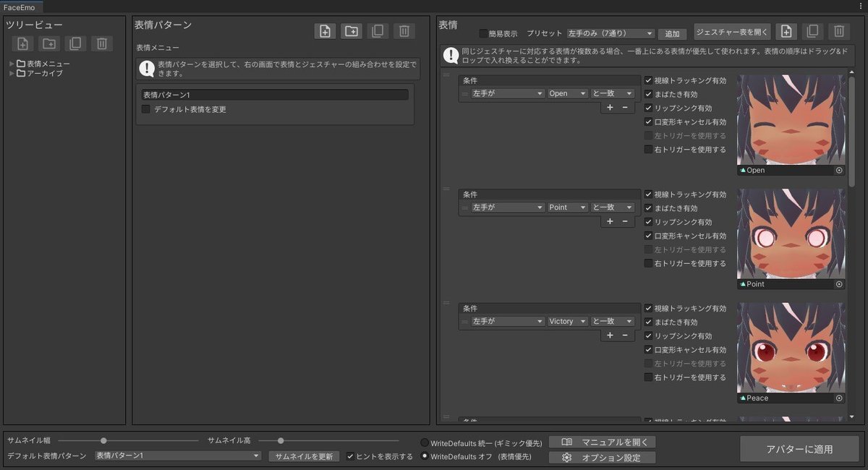
Task: Click drag handle of Point expression row
Action: [446, 189]
